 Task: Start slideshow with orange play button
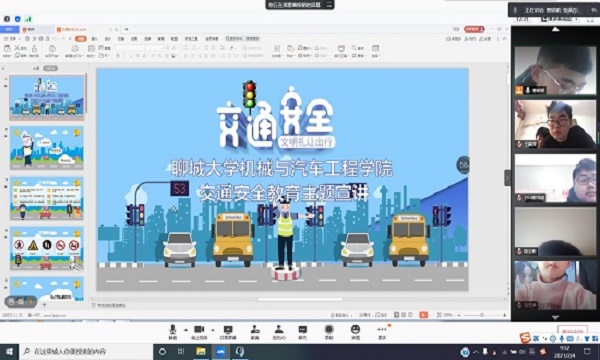pyautogui.click(x=423, y=315)
